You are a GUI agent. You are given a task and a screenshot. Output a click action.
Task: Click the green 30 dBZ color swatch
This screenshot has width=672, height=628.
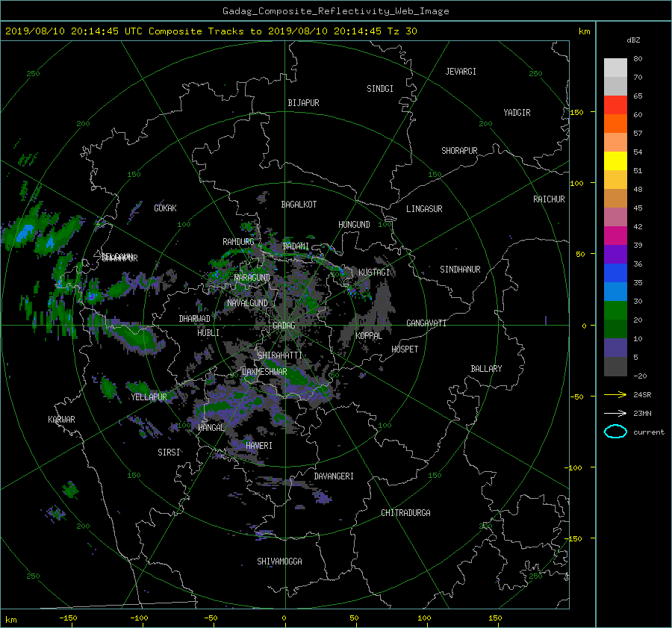(615, 311)
